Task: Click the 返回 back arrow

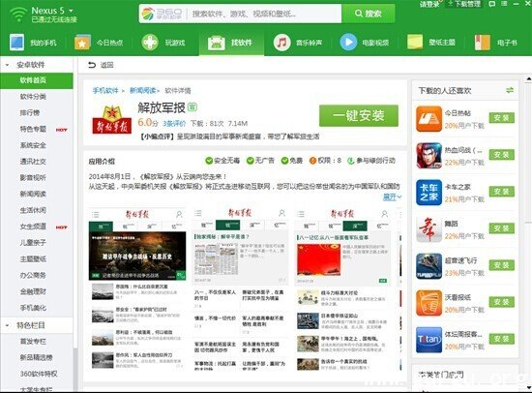Action: coord(92,65)
